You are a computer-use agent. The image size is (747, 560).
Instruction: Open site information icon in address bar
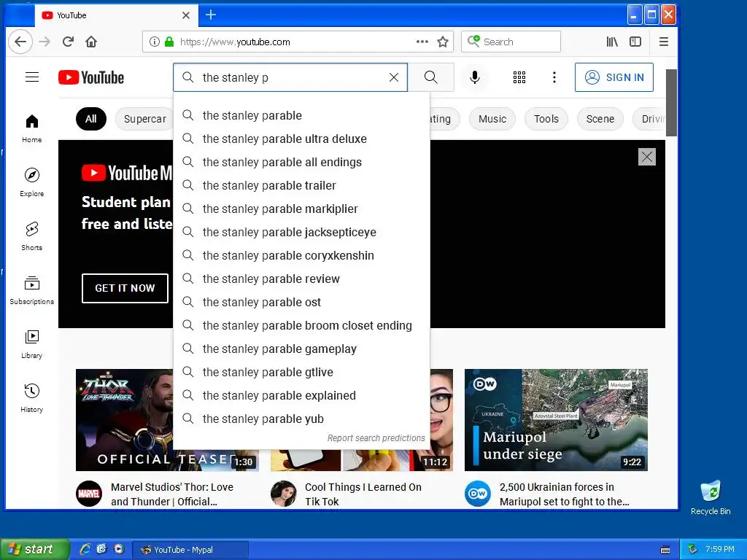(x=155, y=42)
